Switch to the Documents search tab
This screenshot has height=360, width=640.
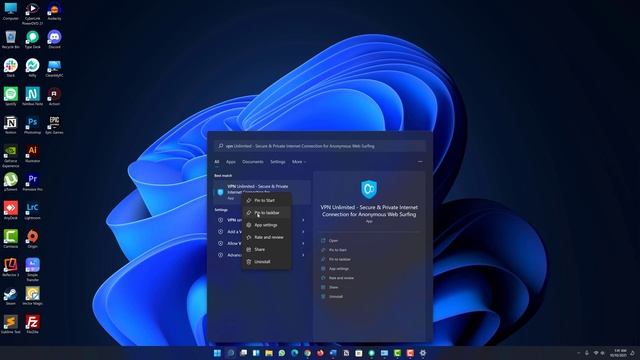pyautogui.click(x=253, y=162)
